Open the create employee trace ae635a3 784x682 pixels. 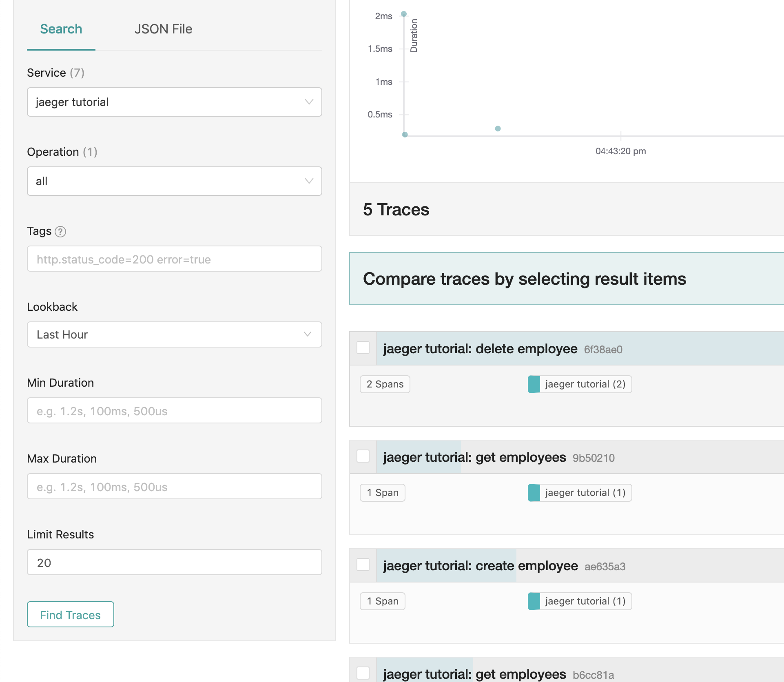[x=480, y=566]
